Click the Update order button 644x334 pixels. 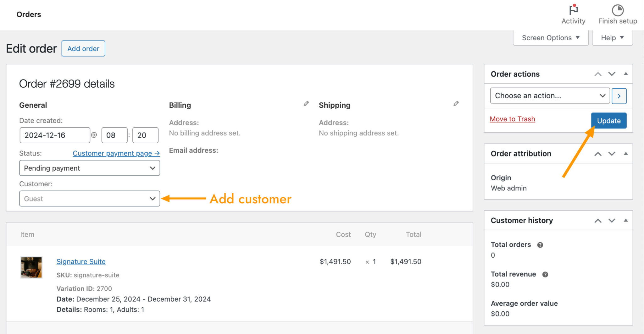pos(609,121)
